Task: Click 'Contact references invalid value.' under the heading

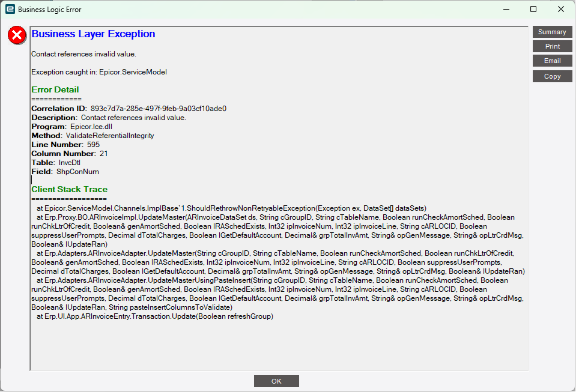Action: pyautogui.click(x=83, y=54)
